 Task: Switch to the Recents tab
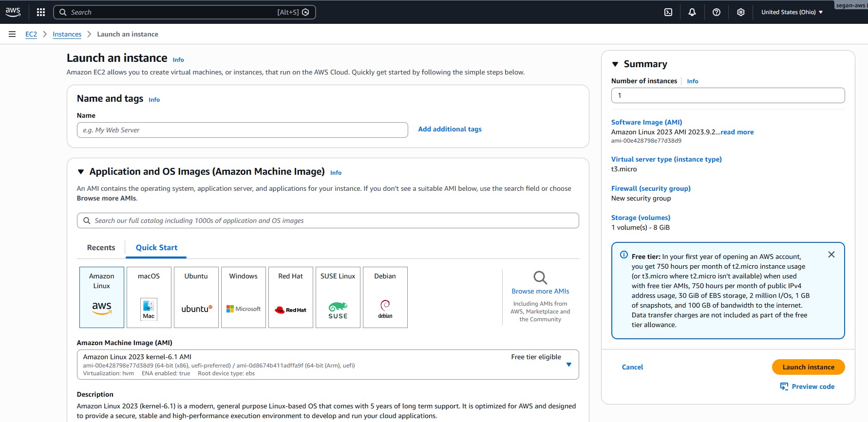(101, 248)
